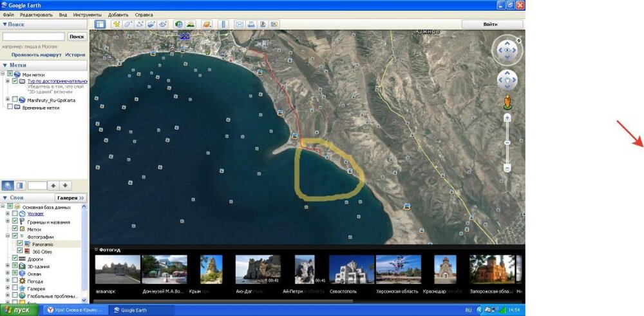This screenshot has height=316, width=644.
Task: Check the Временные метки checkbox
Action: tap(10, 107)
